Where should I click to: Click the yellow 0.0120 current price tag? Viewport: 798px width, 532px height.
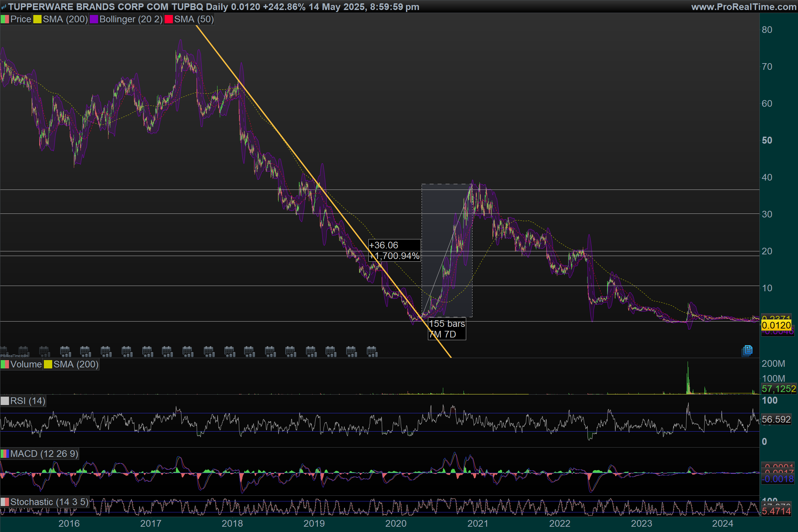776,326
